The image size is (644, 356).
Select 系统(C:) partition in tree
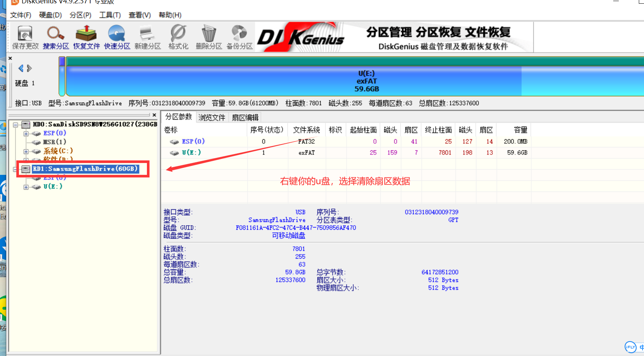[58, 151]
